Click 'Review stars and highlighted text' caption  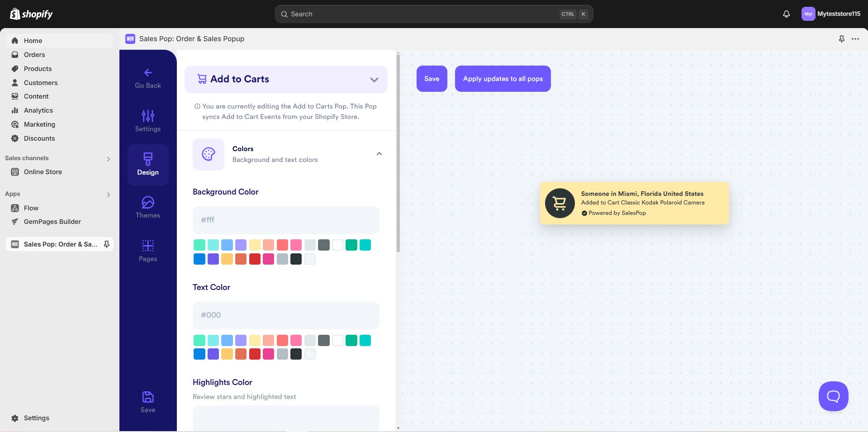(244, 397)
